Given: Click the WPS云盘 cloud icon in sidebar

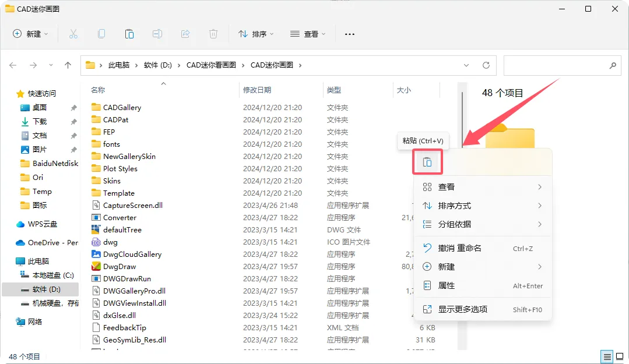Looking at the screenshot, I should 20,224.
